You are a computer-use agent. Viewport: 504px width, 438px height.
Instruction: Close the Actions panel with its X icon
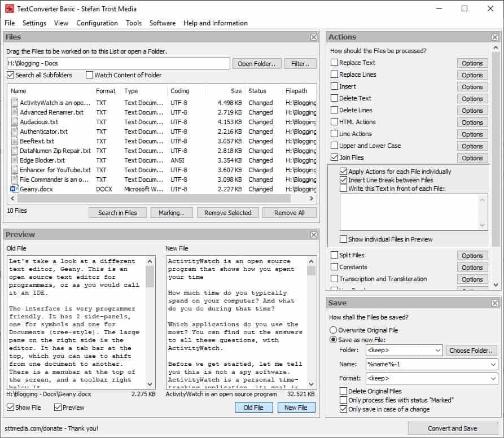coord(496,37)
